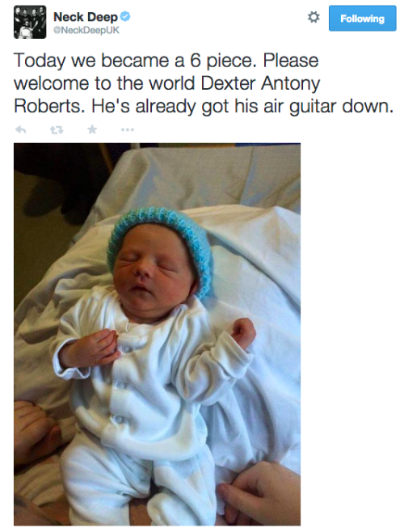Open the Neck Deep profile avatar
The image size is (404, 532).
pyautogui.click(x=30, y=22)
